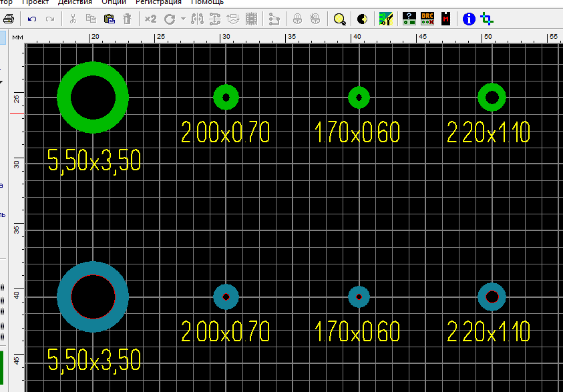Click the x2 duplicate icon
This screenshot has height=392, width=563.
click(151, 19)
